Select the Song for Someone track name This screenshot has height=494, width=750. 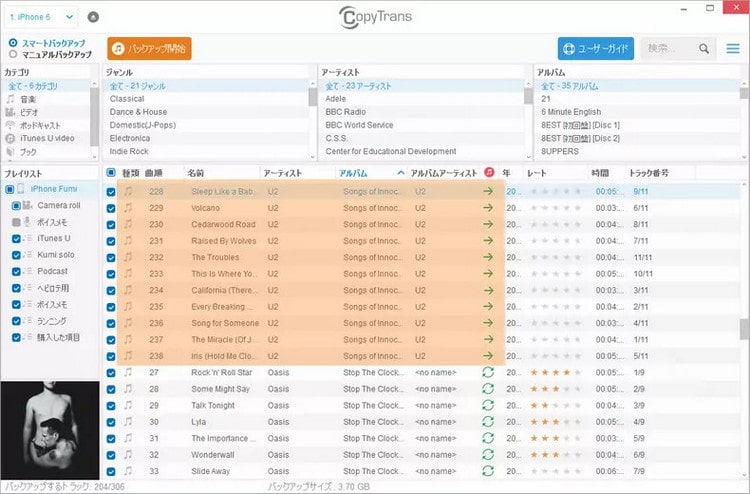[x=225, y=323]
